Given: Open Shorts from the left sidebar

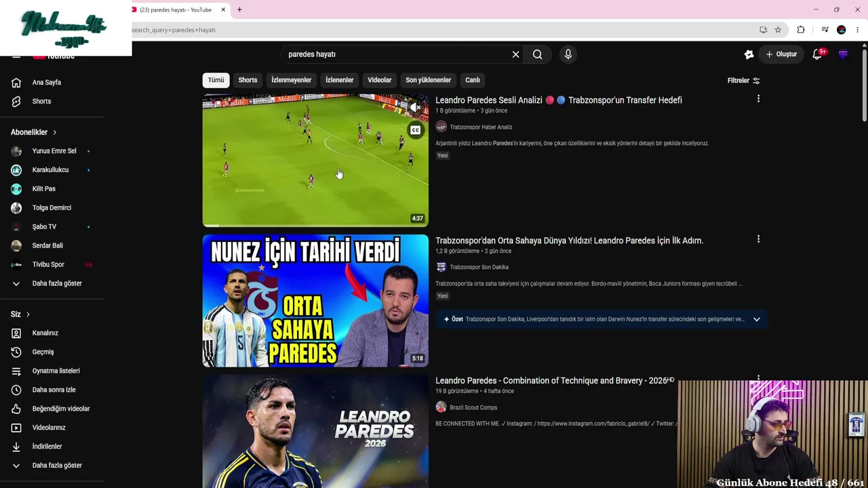Looking at the screenshot, I should coord(41,102).
